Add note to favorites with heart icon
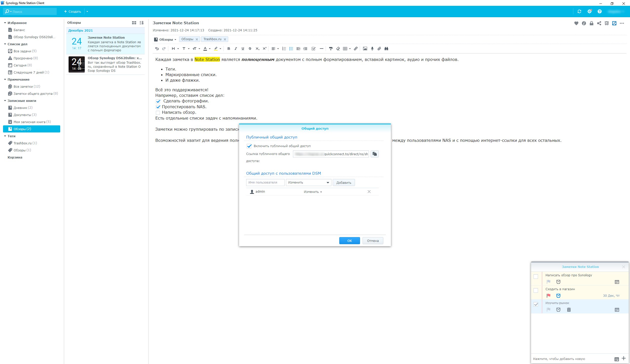 [x=576, y=23]
